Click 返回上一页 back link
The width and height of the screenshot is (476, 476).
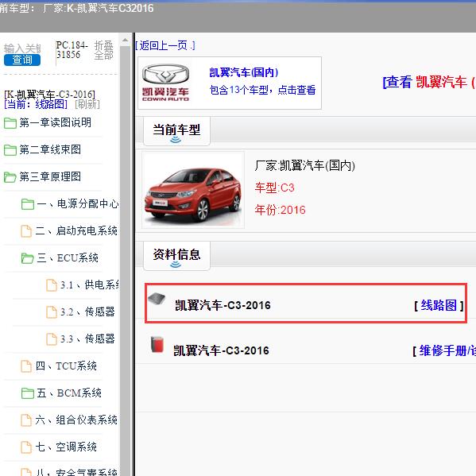[x=165, y=45]
